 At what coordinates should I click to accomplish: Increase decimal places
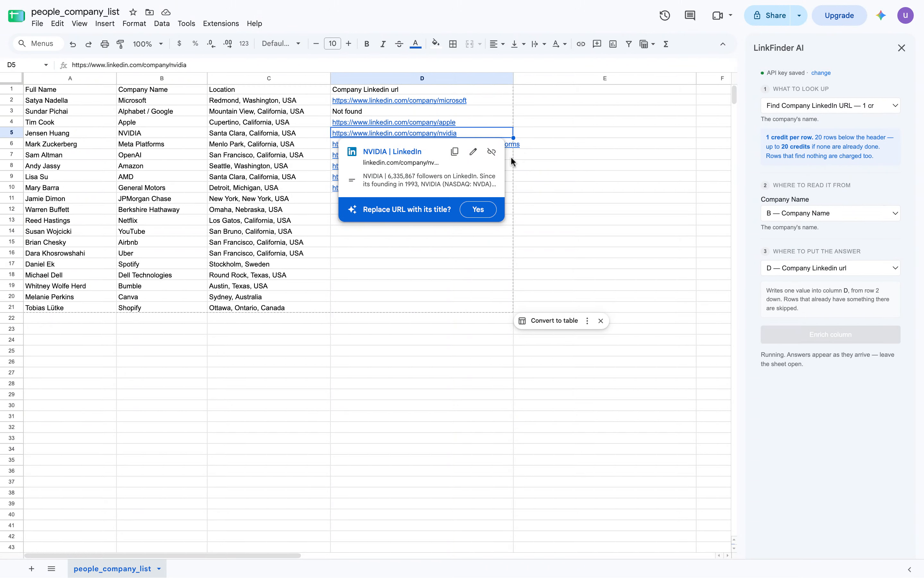[x=227, y=44]
